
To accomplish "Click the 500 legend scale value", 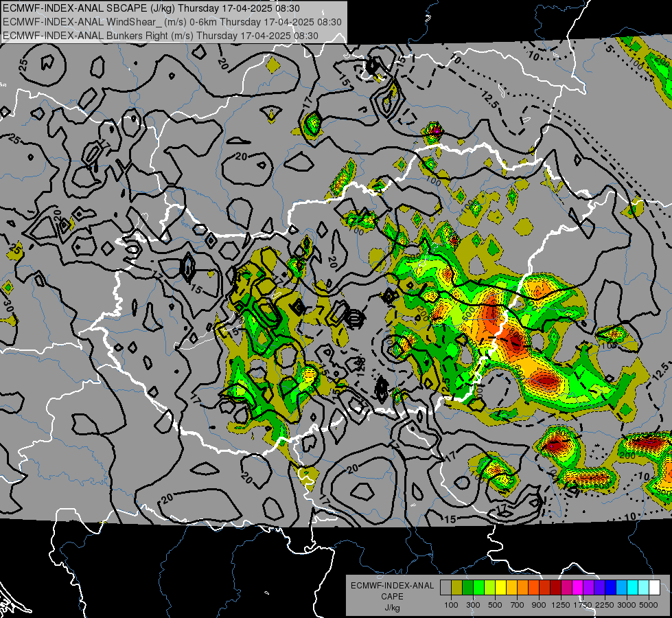I will pos(495,605).
